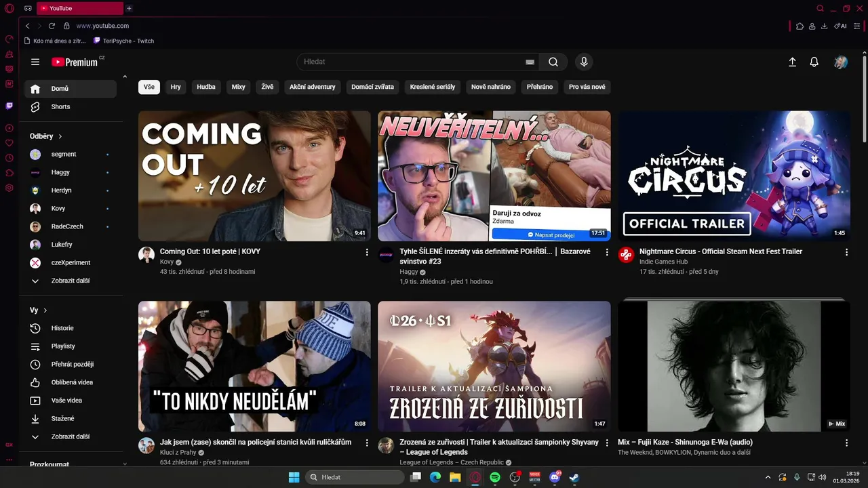This screenshot has width=868, height=488.
Task: Open Discord from the taskbar
Action: click(555, 477)
